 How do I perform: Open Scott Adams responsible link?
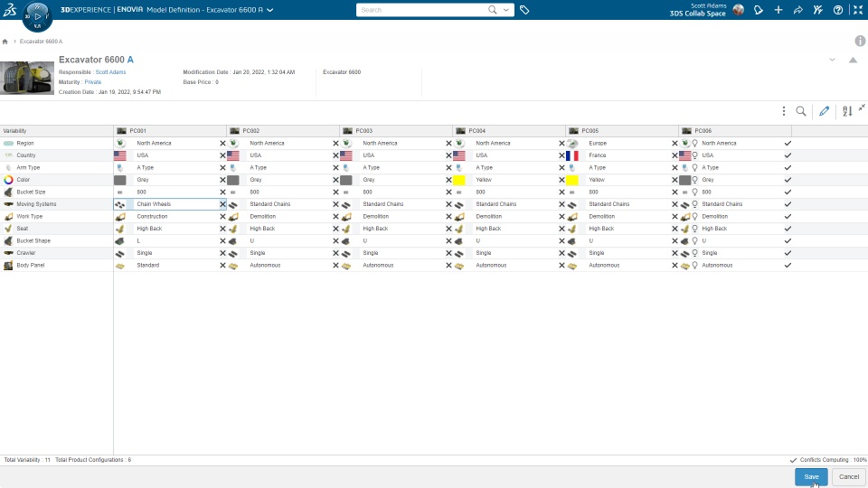tap(110, 72)
